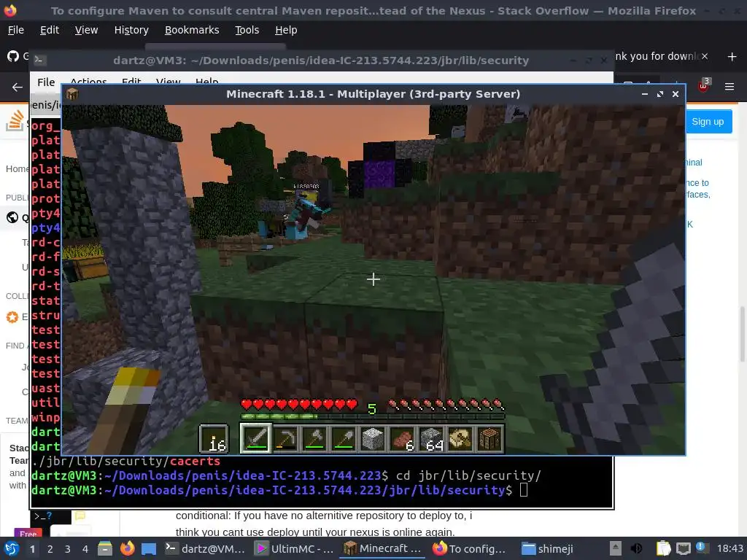Close the 'nk you for downl' Firefox tab
The height and width of the screenshot is (560, 747).
(x=705, y=56)
